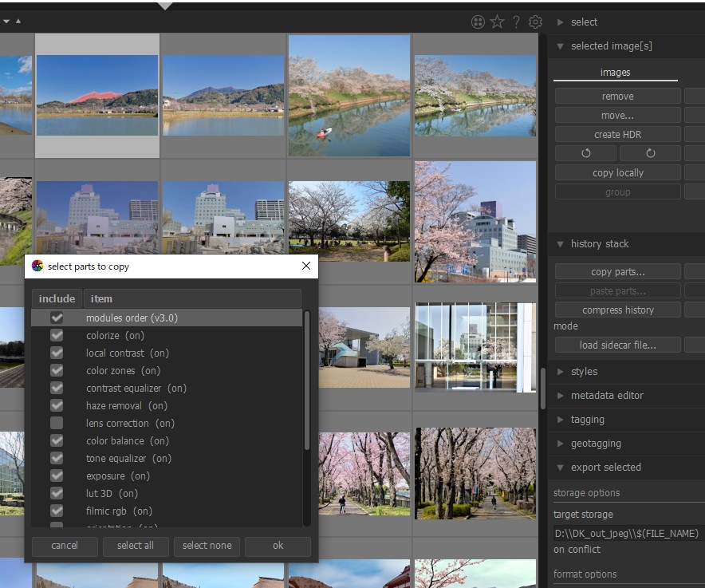
Task: Click the sort order down arrow in the top bar
Action: tap(6, 22)
